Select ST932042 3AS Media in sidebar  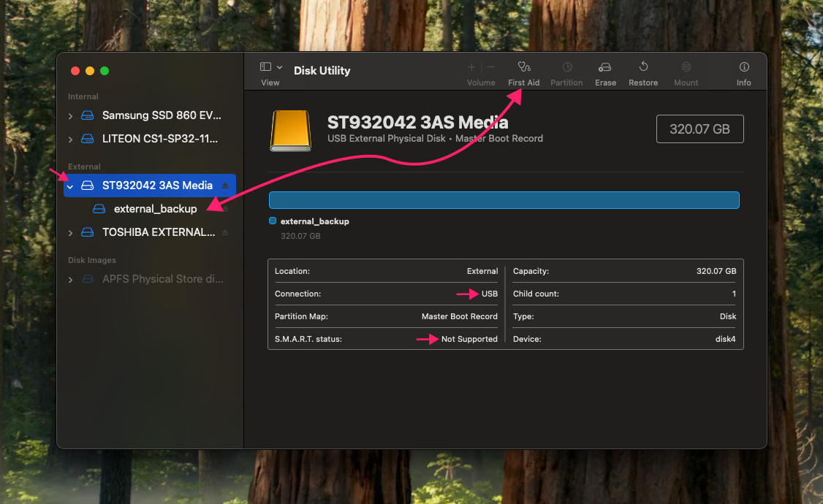click(x=150, y=186)
